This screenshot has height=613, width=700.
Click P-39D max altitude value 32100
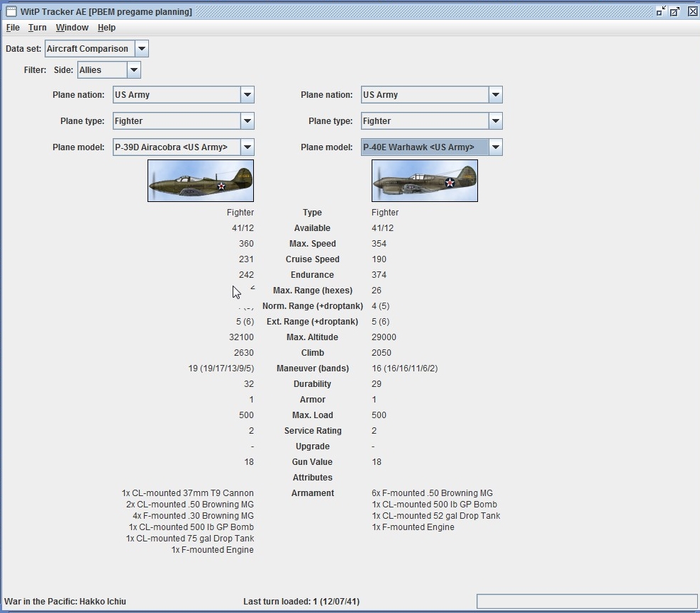point(241,337)
